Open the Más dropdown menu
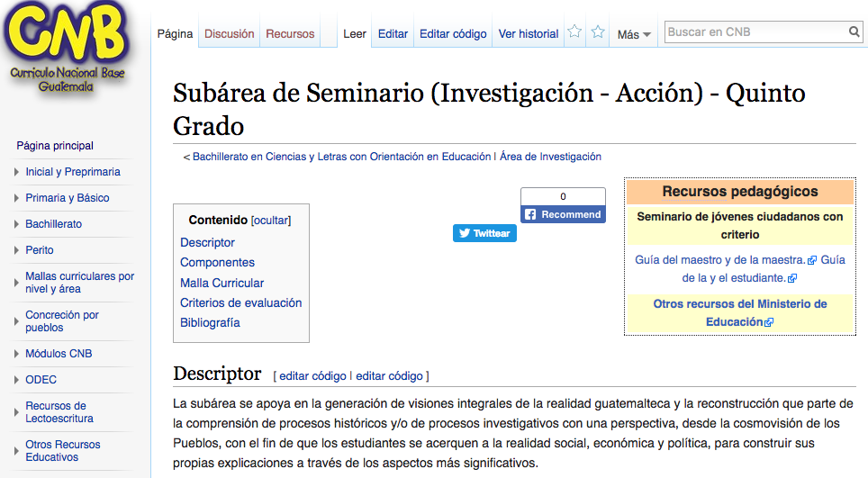 tap(634, 34)
